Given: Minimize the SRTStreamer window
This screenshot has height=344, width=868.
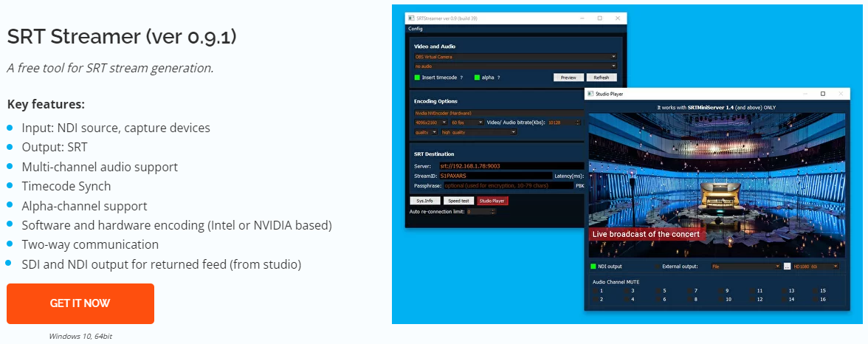Looking at the screenshot, I should pos(582,18).
